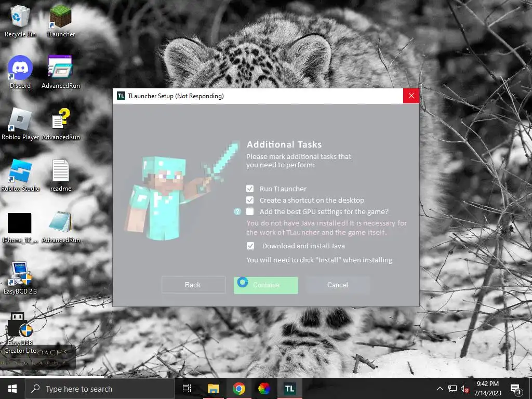This screenshot has height=399, width=532.
Task: Click the muted volume tray icon
Action: tap(464, 389)
